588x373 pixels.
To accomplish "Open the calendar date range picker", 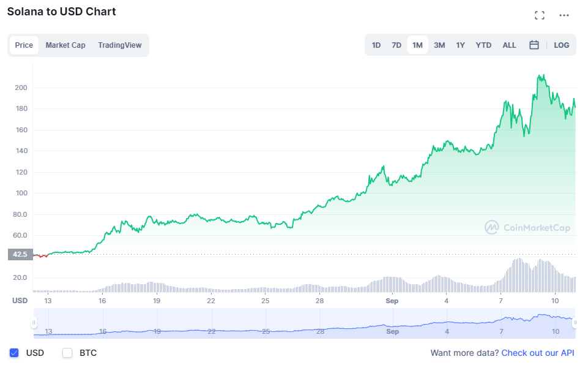I will pyautogui.click(x=534, y=45).
